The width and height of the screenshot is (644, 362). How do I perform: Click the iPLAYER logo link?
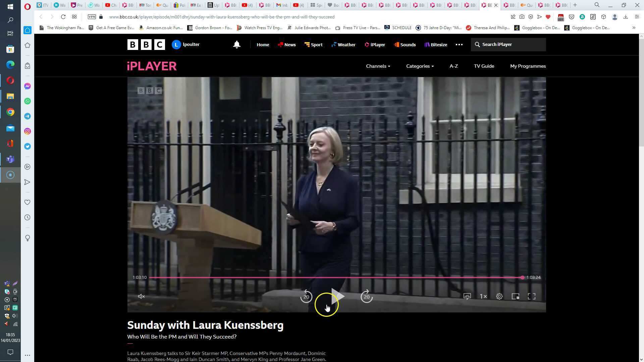point(152,66)
